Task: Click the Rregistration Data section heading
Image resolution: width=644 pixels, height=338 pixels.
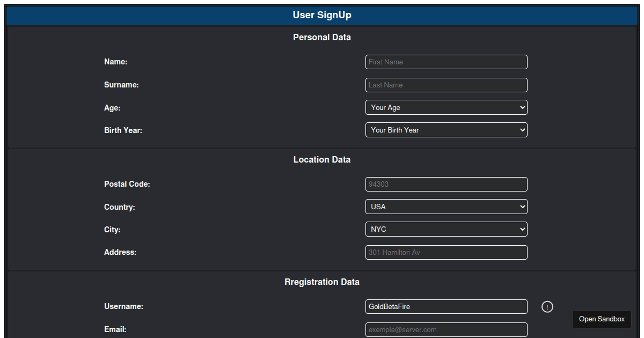Action: coord(322,282)
